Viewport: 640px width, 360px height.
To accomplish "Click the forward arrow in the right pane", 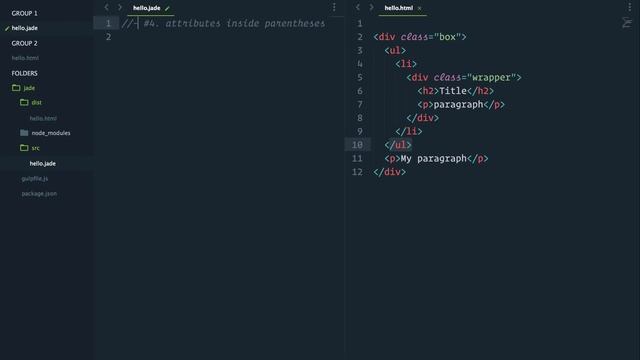I will point(371,7).
